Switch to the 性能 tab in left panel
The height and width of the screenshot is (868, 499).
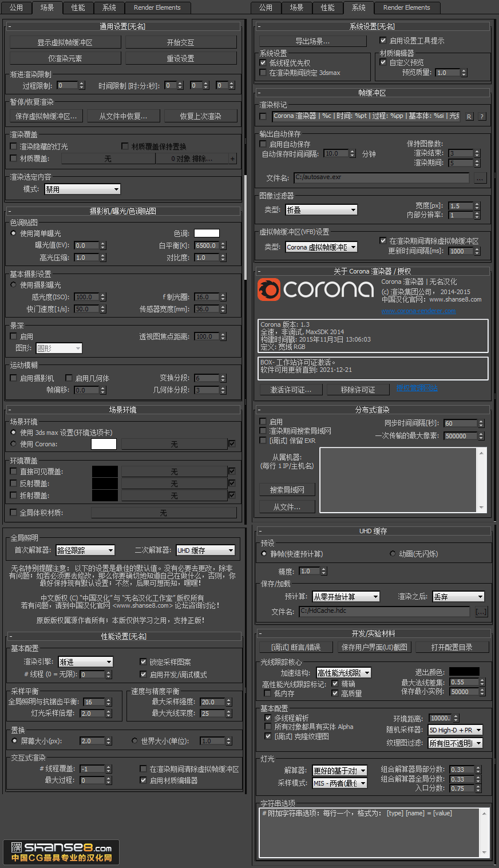click(78, 7)
